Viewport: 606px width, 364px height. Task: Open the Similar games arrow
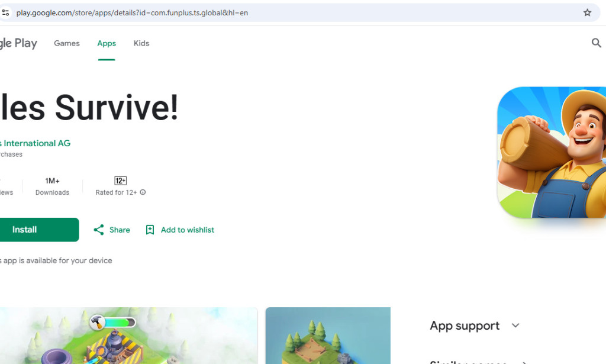(x=523, y=362)
